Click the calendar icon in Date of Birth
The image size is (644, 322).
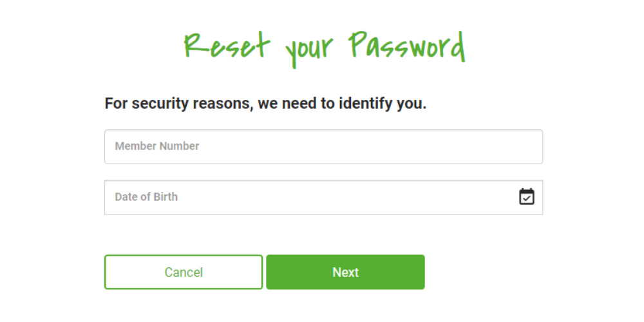point(527,197)
